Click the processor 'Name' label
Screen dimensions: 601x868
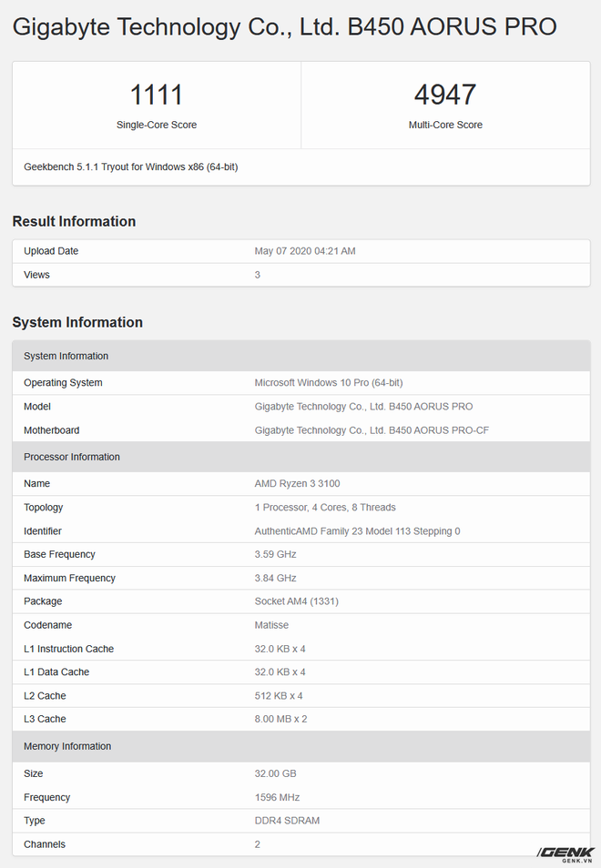coord(36,484)
